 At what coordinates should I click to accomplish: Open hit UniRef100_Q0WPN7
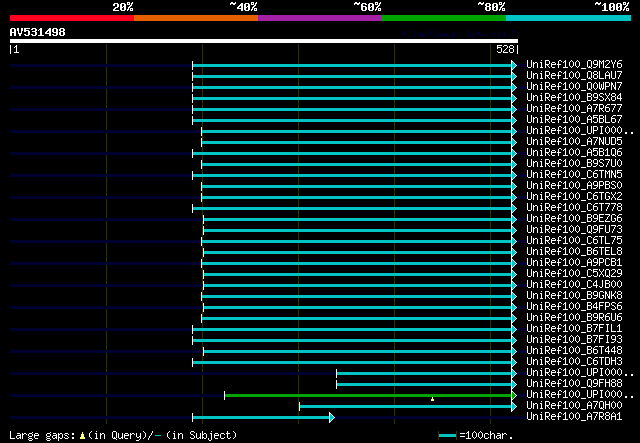click(x=574, y=87)
